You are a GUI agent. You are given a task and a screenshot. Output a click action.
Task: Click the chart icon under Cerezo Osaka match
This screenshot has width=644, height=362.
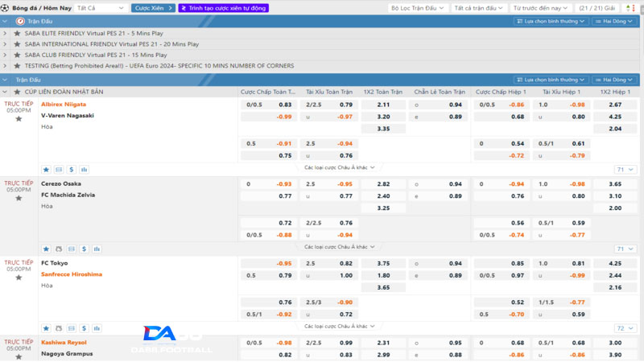click(85, 249)
